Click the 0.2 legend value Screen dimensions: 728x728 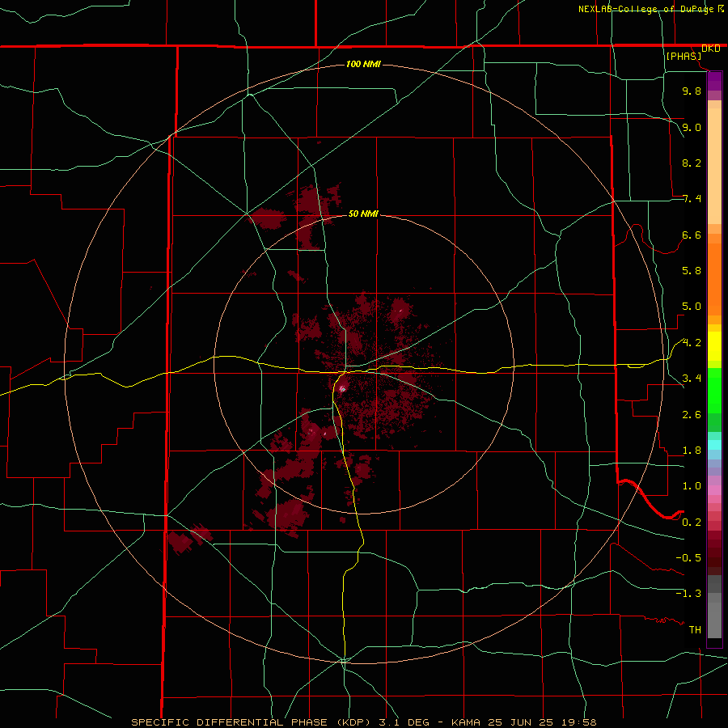pyautogui.click(x=692, y=523)
